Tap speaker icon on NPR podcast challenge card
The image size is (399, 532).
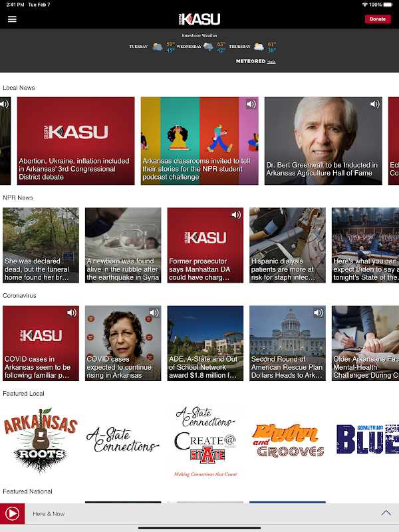click(251, 104)
